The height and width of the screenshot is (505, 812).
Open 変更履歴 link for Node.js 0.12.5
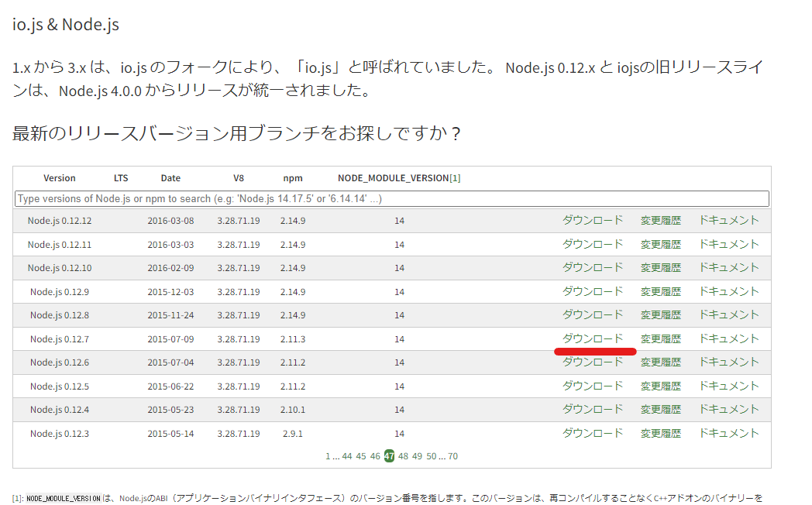click(660, 386)
